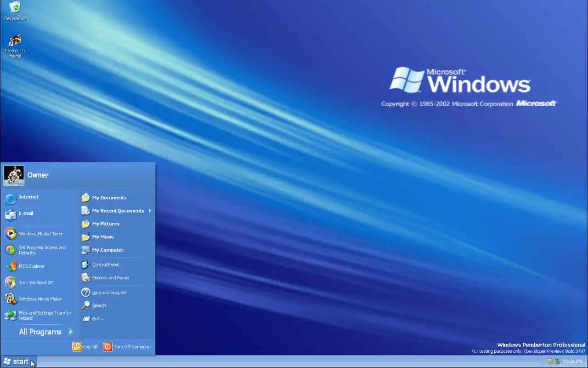Click the orange system tray icon
Viewport: 588px width, 368px height.
point(550,362)
